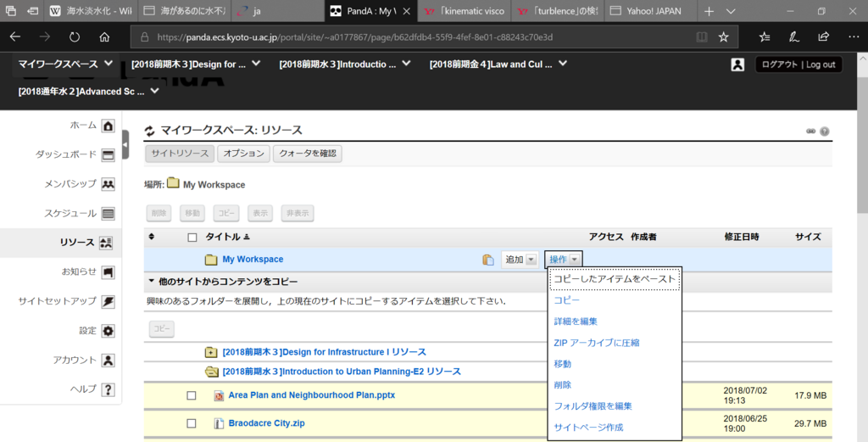The image size is (868, 442).
Task: Check the box for Braodacre City.zip
Action: click(x=191, y=423)
